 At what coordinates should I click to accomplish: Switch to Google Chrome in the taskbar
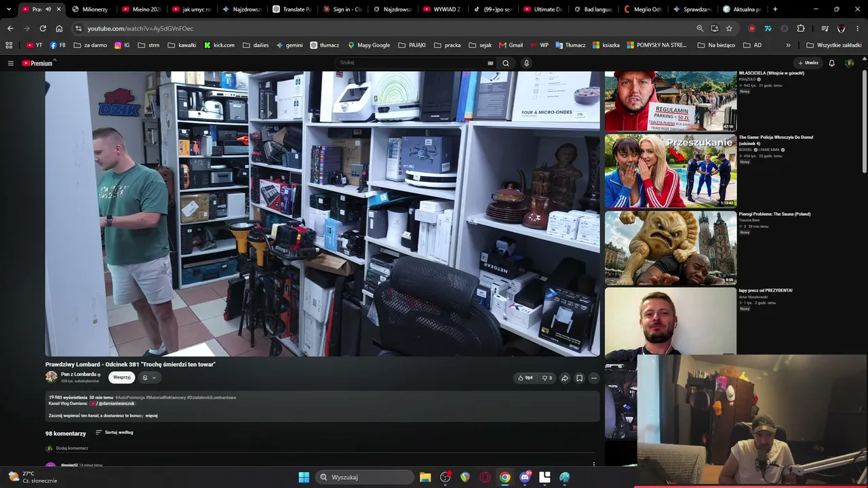505,477
